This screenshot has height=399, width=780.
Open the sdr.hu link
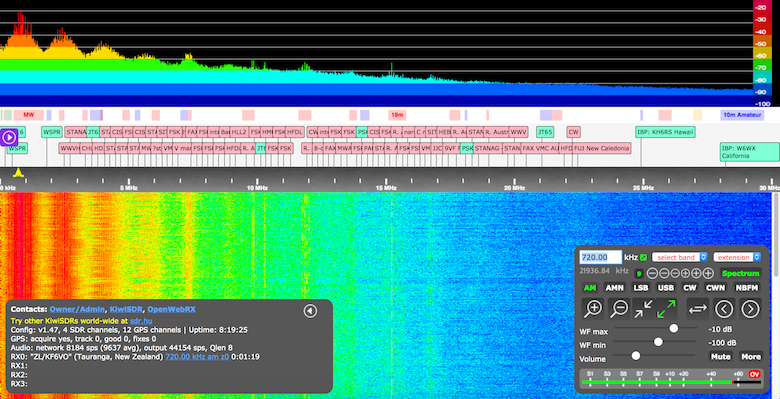pos(140,321)
